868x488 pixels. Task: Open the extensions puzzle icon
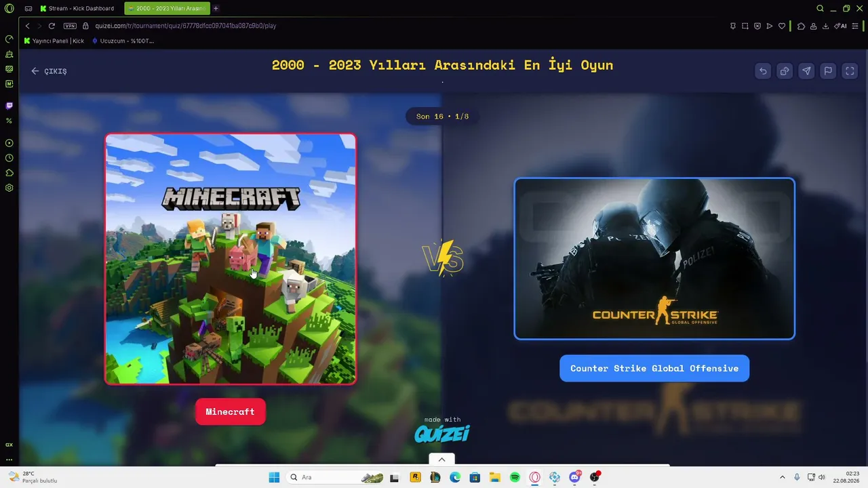(x=801, y=26)
